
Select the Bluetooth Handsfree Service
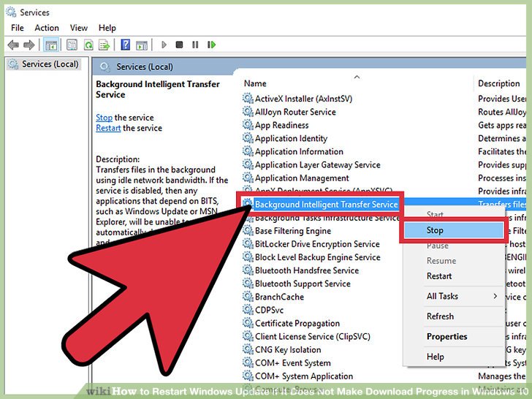[307, 270]
